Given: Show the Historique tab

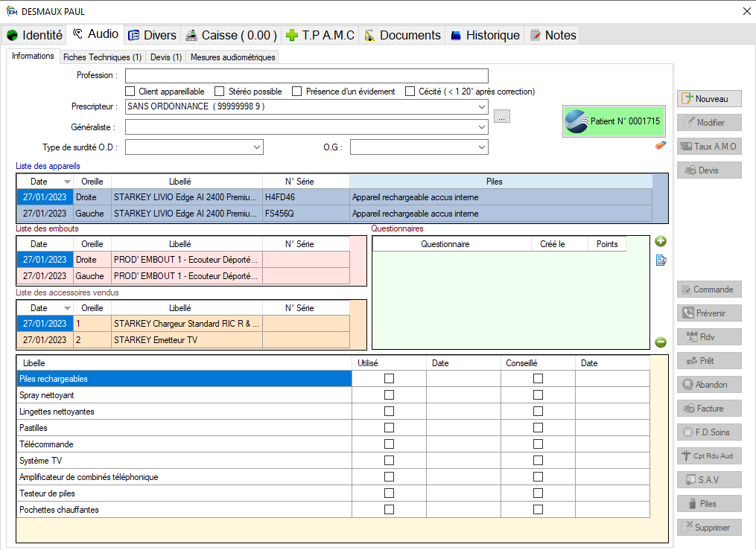Looking at the screenshot, I should (x=485, y=35).
